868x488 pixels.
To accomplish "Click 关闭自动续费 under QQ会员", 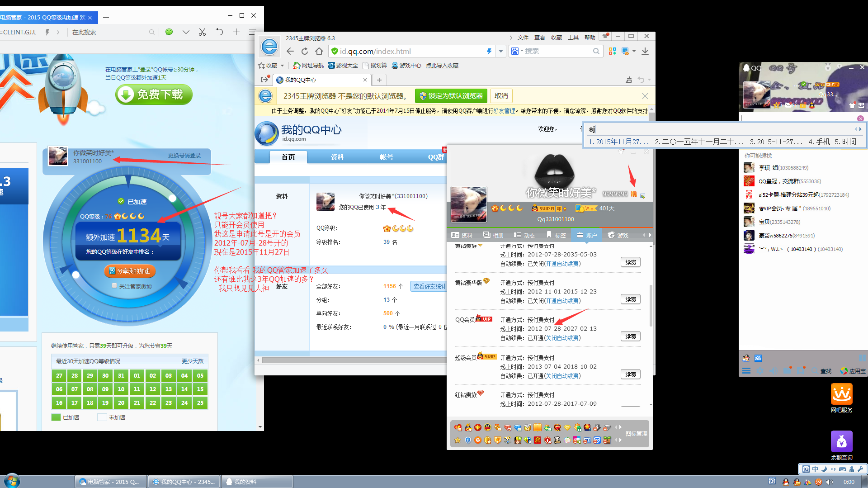I will click(562, 338).
